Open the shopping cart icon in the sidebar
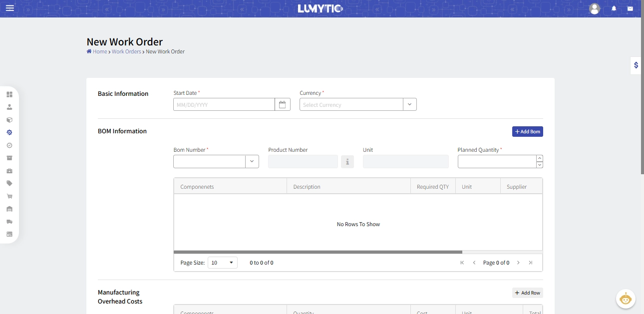 (9, 196)
